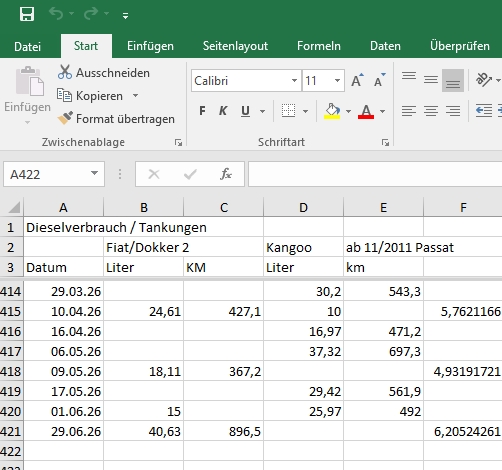Open the Undo history dropdown arrow
502x470 pixels.
[72, 14]
